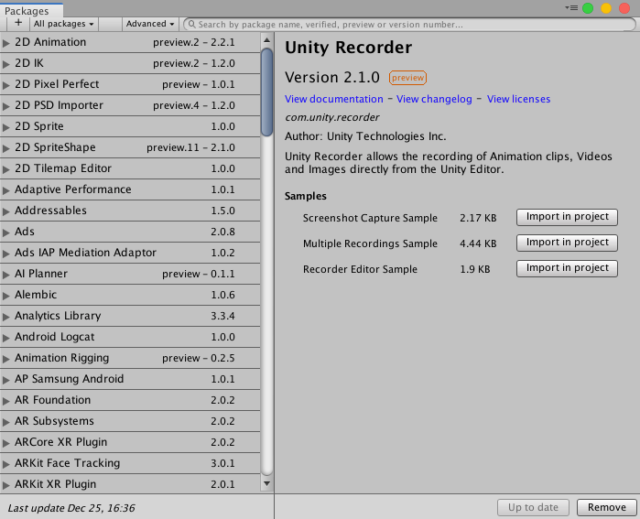Click the Remove button
Viewport: 640px width, 519px height.
(x=607, y=507)
